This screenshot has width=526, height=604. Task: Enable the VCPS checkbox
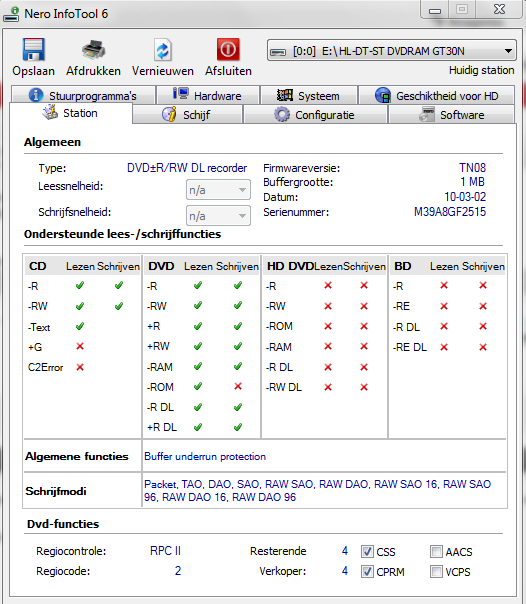point(436,572)
